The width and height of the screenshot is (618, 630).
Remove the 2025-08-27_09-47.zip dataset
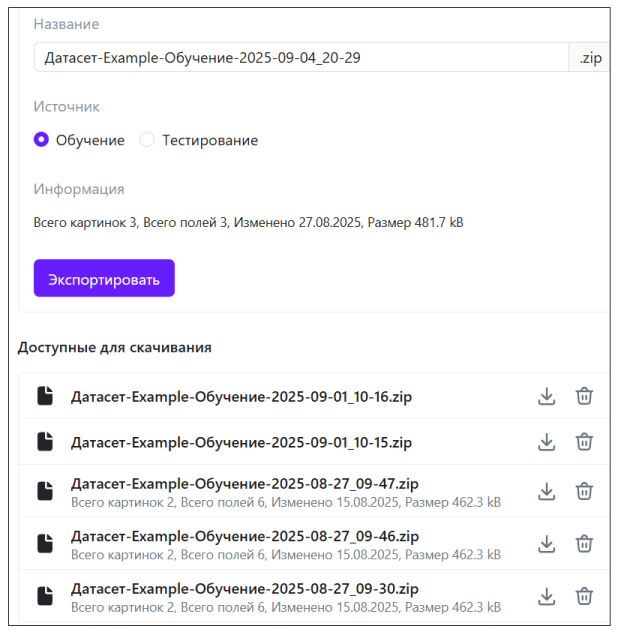click(584, 491)
